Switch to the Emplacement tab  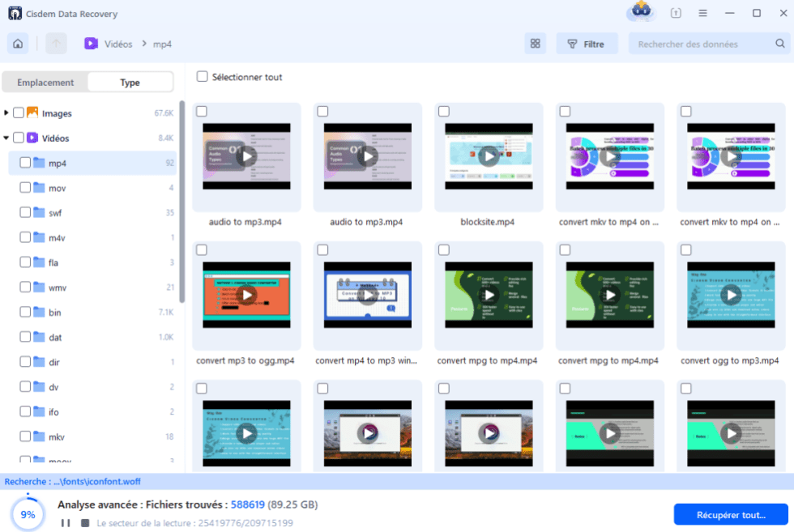tap(45, 83)
